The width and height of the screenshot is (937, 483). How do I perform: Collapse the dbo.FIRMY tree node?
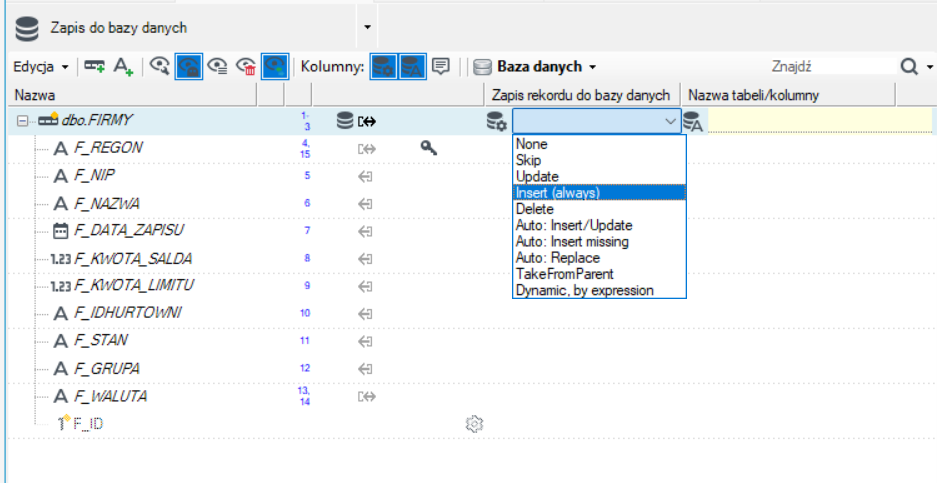click(22, 121)
